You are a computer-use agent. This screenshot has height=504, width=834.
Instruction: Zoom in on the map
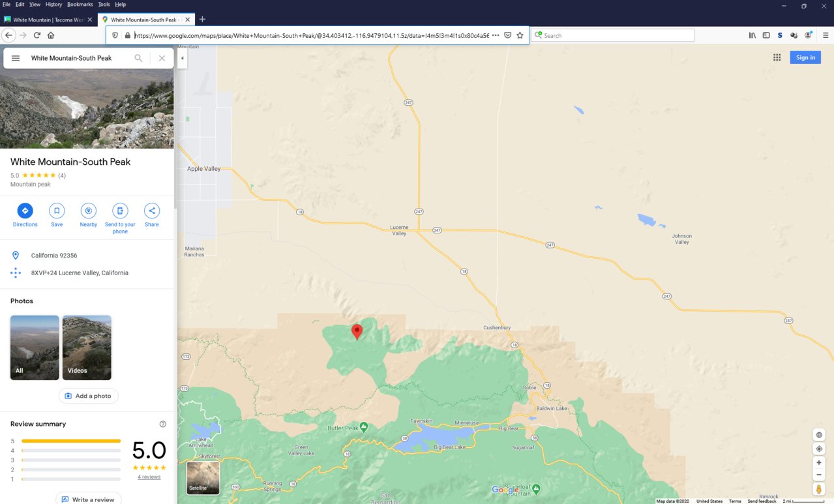[819, 463]
